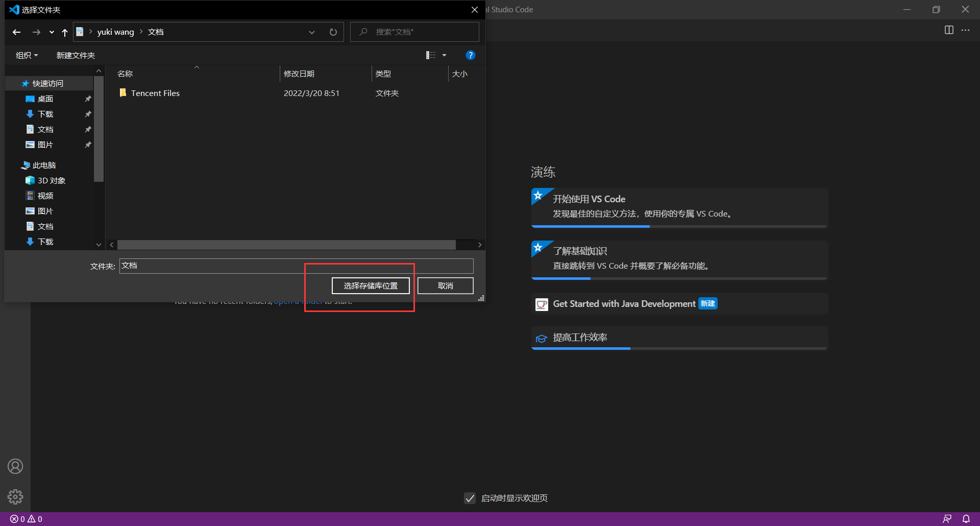
Task: Click 选择存储库位置 button
Action: tap(371, 286)
